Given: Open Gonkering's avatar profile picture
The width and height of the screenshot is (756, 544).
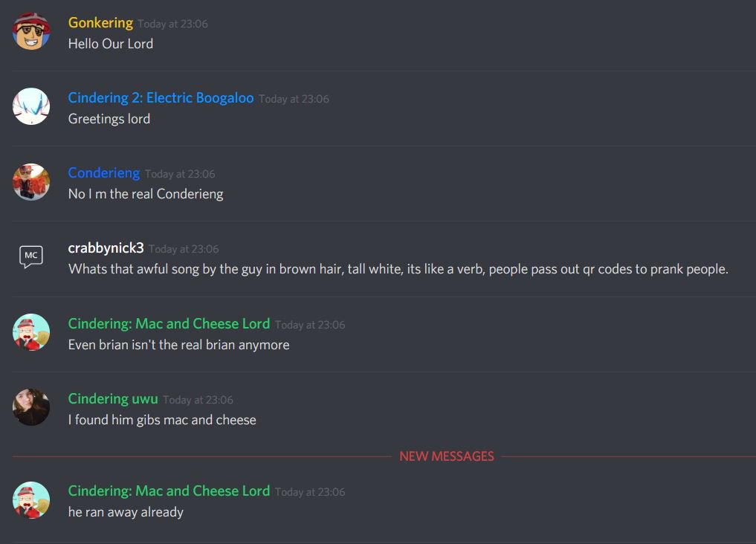Looking at the screenshot, I should [x=31, y=31].
